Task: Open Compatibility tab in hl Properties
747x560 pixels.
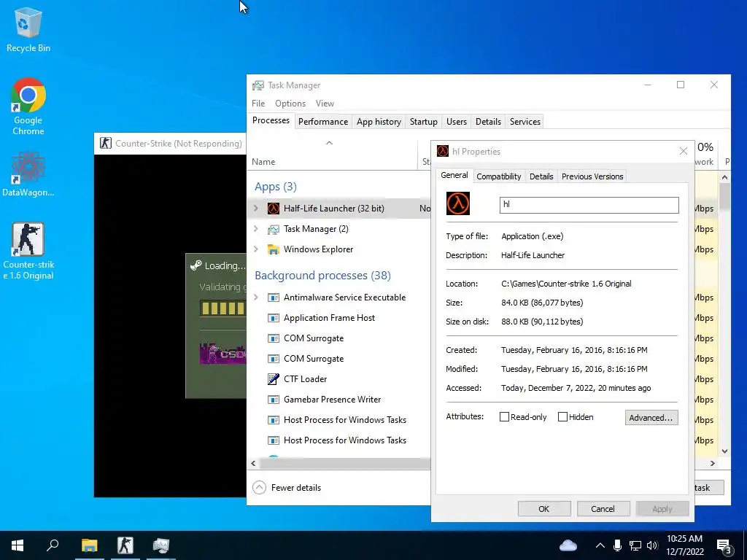Action: coord(499,176)
